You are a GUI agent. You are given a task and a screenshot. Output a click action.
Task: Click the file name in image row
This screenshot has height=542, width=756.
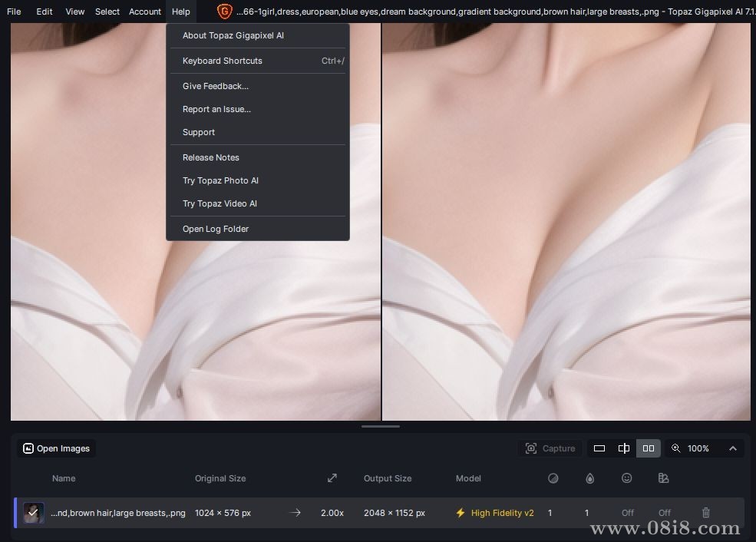point(118,513)
